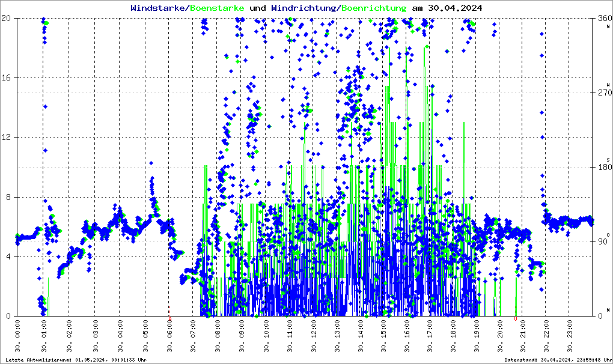Click the time label '30. 11:00'

click(x=290, y=336)
